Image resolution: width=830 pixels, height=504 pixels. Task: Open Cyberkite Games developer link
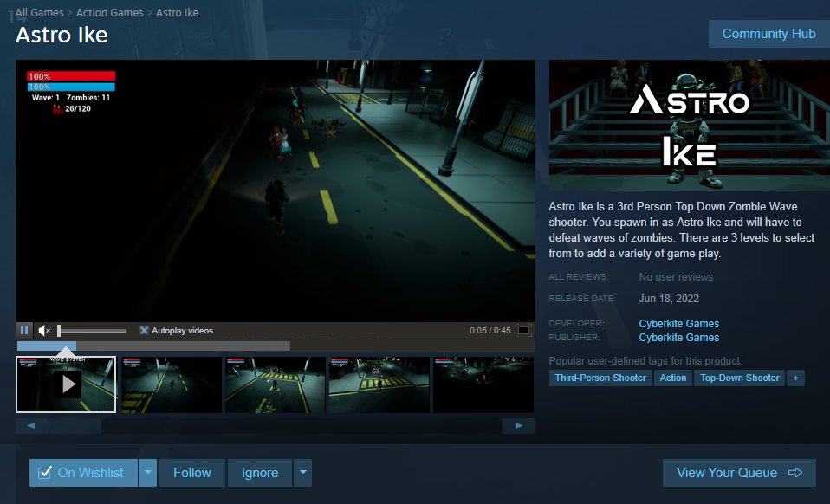coord(679,324)
